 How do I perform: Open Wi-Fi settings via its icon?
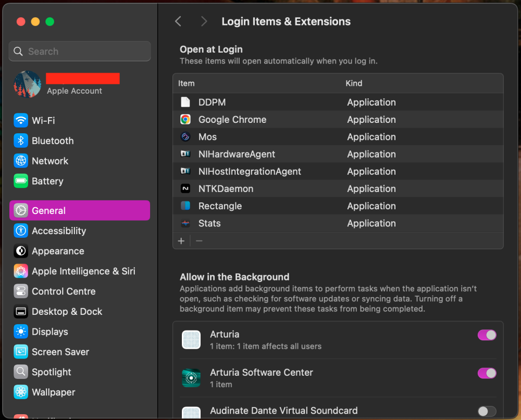[x=21, y=120]
